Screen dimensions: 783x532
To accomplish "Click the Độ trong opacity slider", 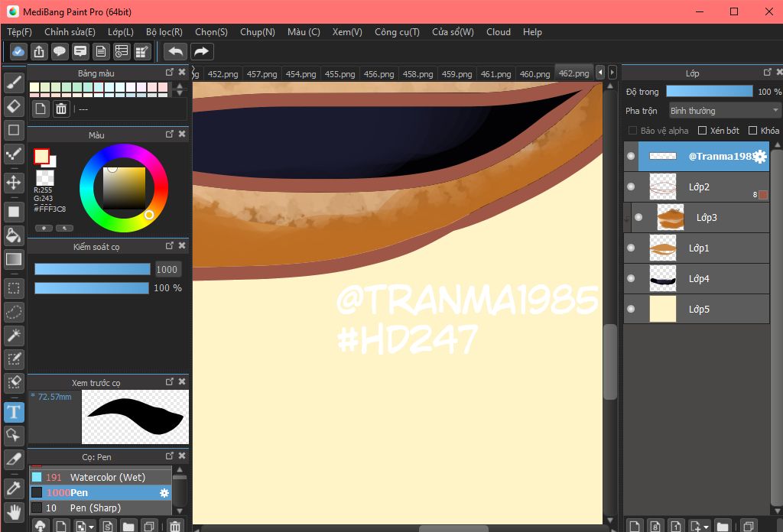I will (709, 91).
